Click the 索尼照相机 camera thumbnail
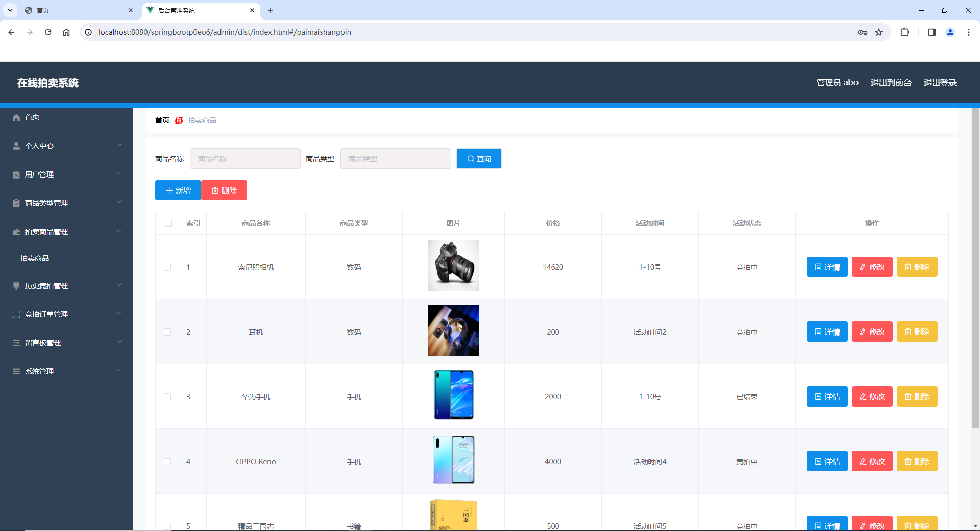Image resolution: width=980 pixels, height=531 pixels. pyautogui.click(x=454, y=265)
